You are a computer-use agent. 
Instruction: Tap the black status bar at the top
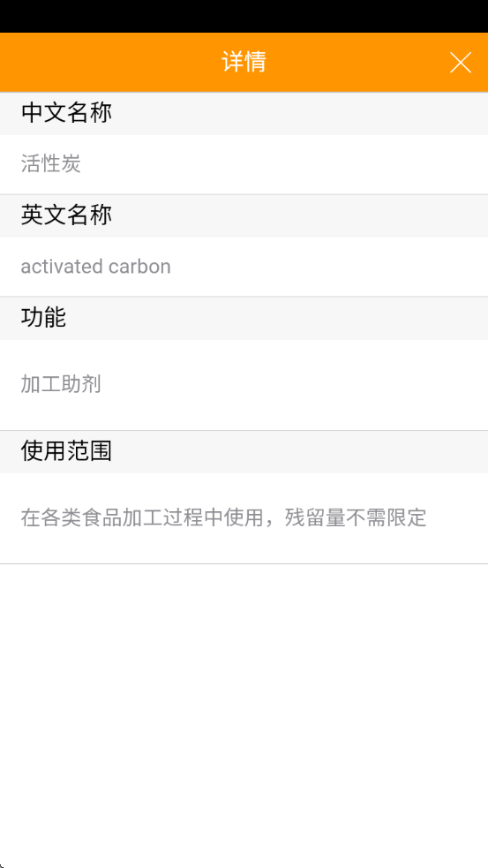point(244,16)
